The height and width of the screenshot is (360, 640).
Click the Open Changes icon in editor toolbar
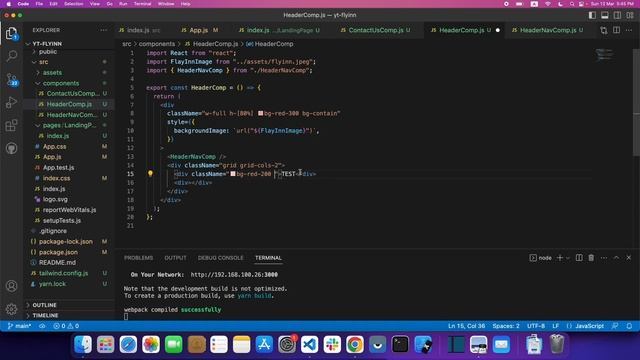604,30
